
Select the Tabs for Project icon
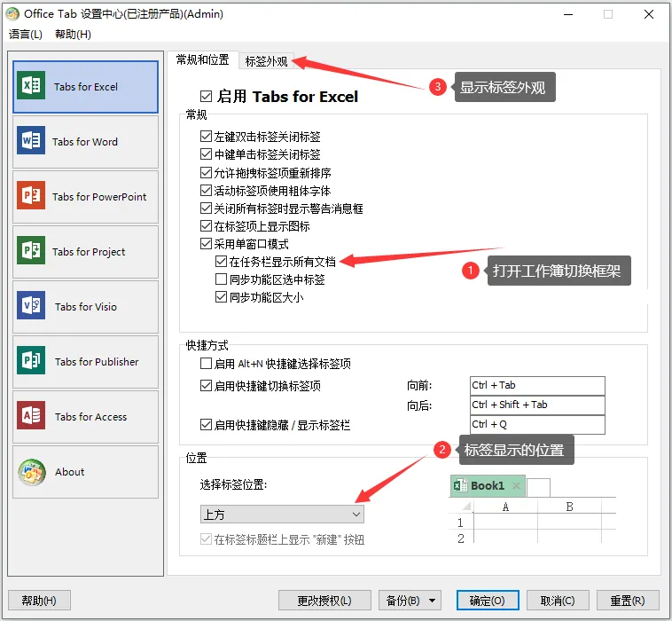(31, 250)
